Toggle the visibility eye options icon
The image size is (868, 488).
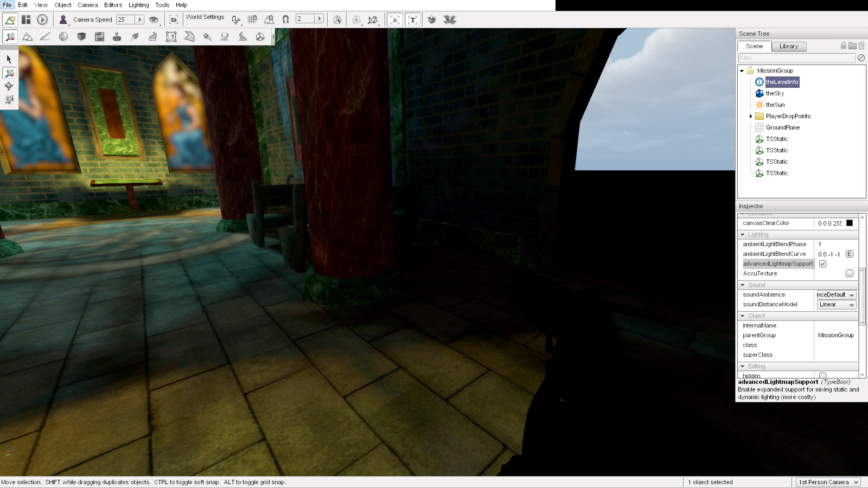(x=154, y=20)
